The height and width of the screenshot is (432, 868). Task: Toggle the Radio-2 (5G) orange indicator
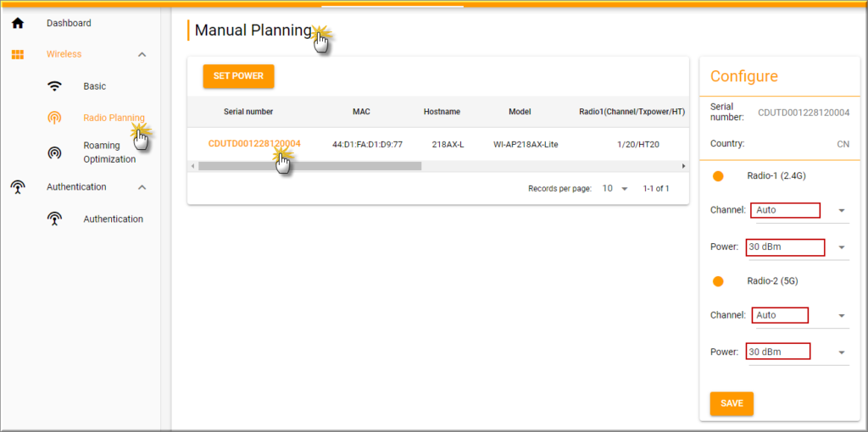pos(718,281)
